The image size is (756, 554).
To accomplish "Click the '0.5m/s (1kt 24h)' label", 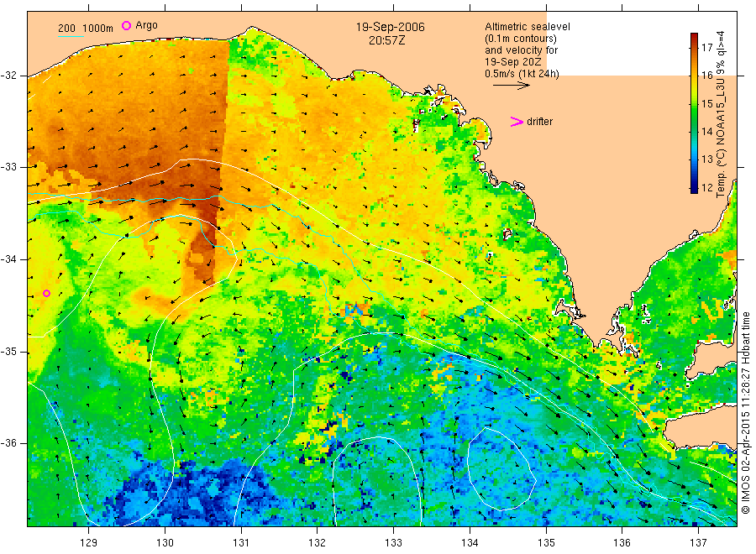I will [x=522, y=74].
